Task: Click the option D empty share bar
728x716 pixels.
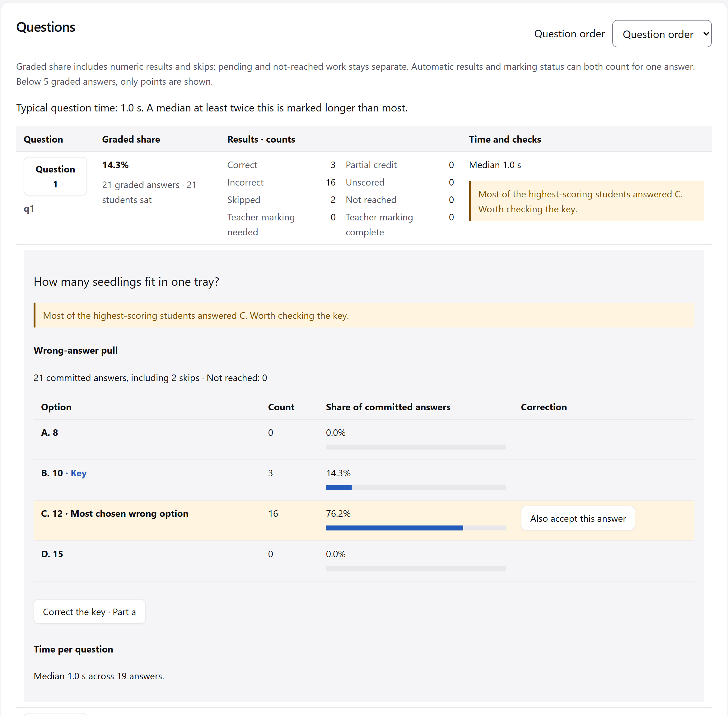Action: (416, 568)
